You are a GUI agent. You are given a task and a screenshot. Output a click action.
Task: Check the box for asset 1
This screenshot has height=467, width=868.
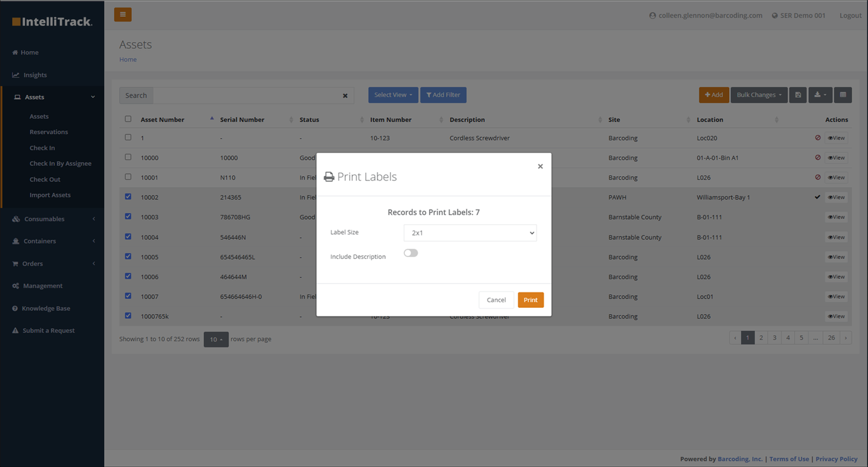click(x=128, y=137)
